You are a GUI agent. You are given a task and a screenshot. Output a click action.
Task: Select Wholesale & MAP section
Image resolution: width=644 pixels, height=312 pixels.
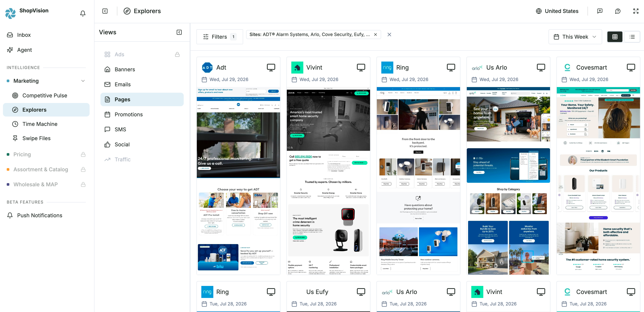click(x=35, y=184)
